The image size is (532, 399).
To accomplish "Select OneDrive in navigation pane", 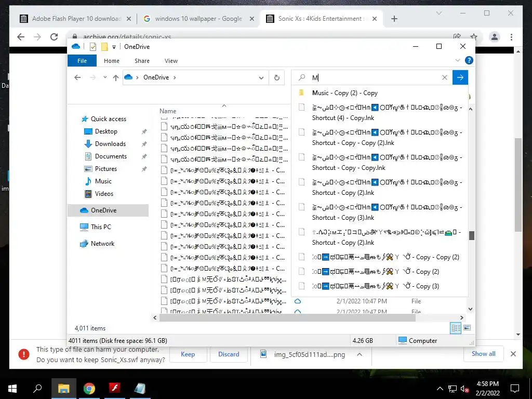I will click(x=108, y=210).
